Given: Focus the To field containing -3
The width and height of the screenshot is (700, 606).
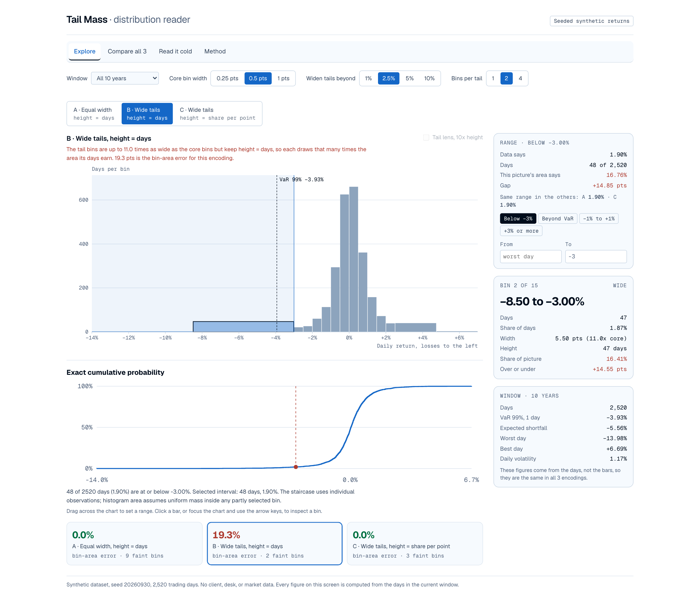Looking at the screenshot, I should (596, 257).
